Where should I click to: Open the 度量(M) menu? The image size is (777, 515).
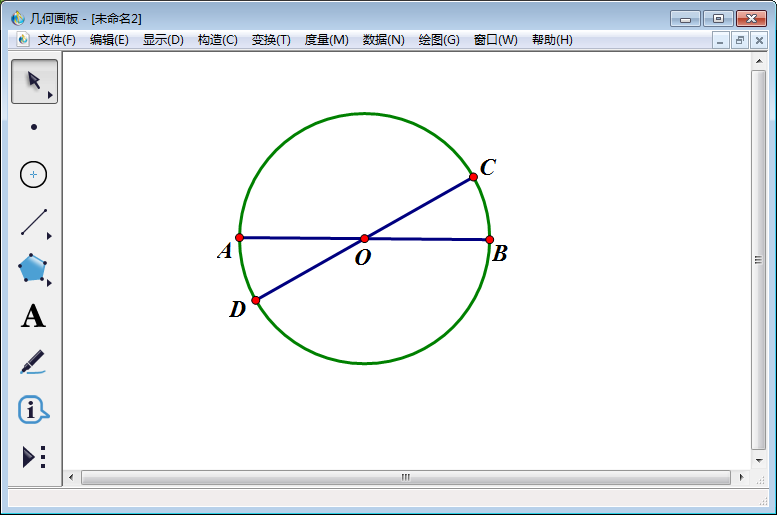tap(326, 40)
